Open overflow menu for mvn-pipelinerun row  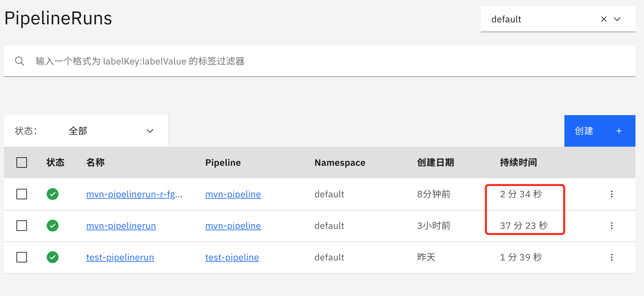click(x=611, y=226)
